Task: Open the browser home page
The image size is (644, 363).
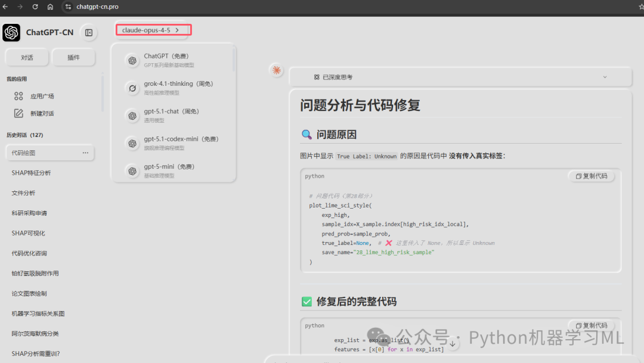Action: tap(50, 7)
